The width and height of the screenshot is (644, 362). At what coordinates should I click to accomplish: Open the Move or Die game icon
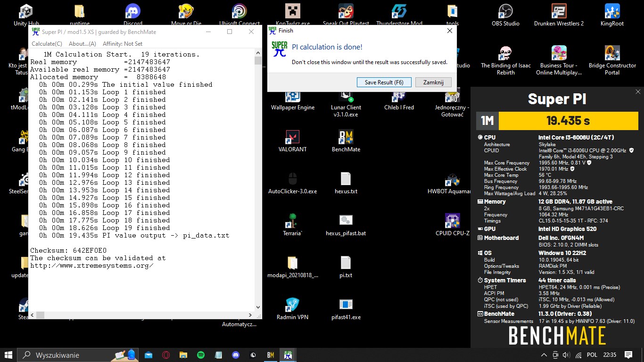[186, 14]
